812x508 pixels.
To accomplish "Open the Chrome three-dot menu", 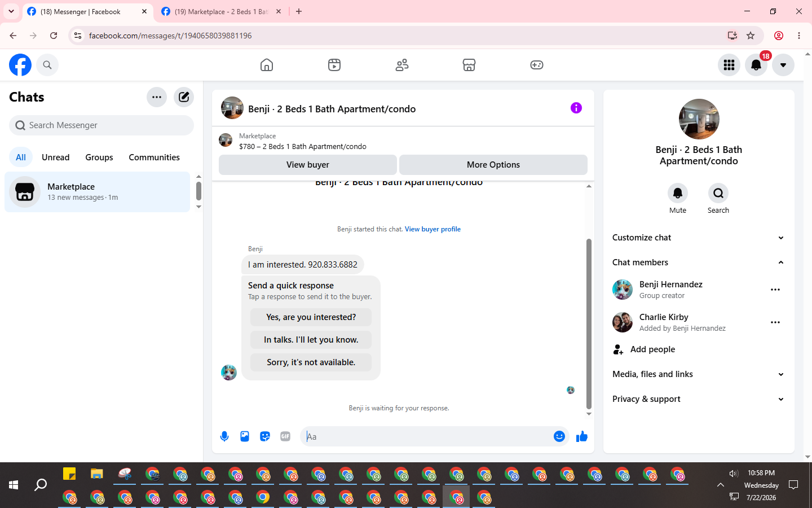I will 799,36.
